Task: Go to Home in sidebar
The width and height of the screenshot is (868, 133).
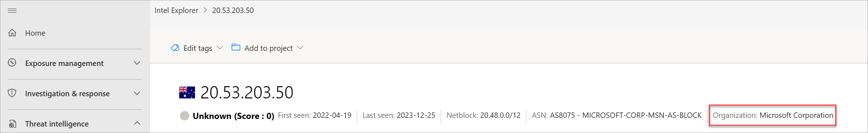Action: [x=35, y=33]
